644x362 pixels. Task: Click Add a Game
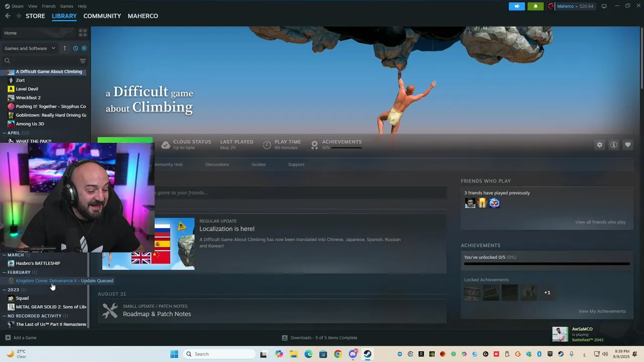[21, 338]
